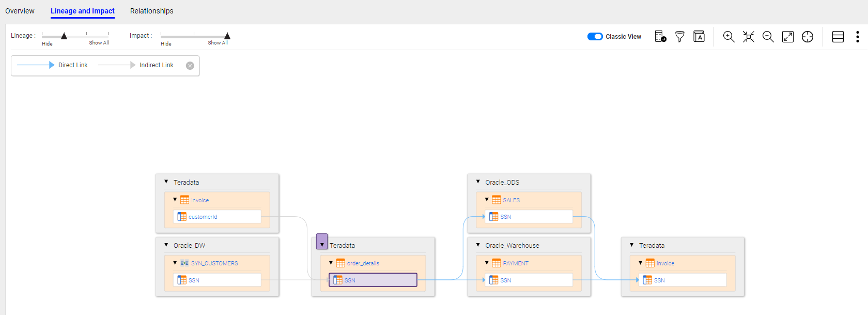Collapse the rightmost Teradata group
The width and height of the screenshot is (868, 315).
pyautogui.click(x=632, y=245)
